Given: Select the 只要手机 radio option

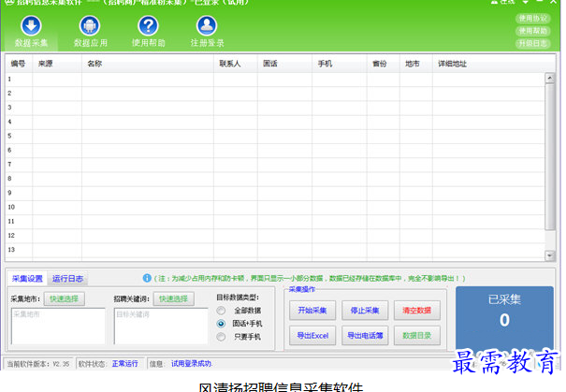Looking at the screenshot, I should (221, 337).
